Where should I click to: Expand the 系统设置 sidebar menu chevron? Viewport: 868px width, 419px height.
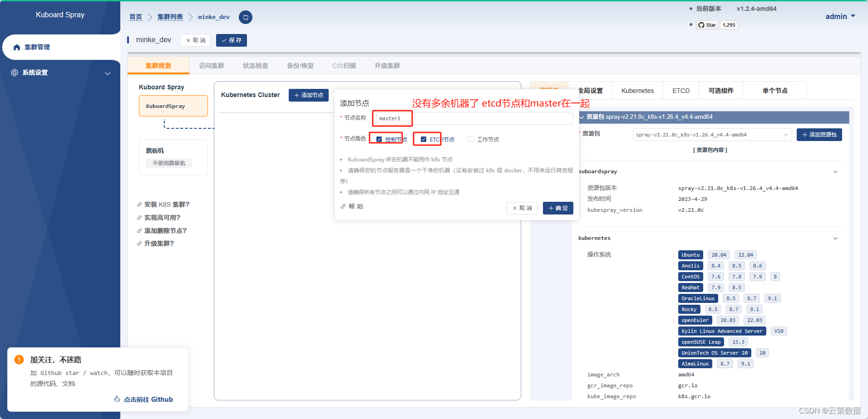(x=108, y=73)
